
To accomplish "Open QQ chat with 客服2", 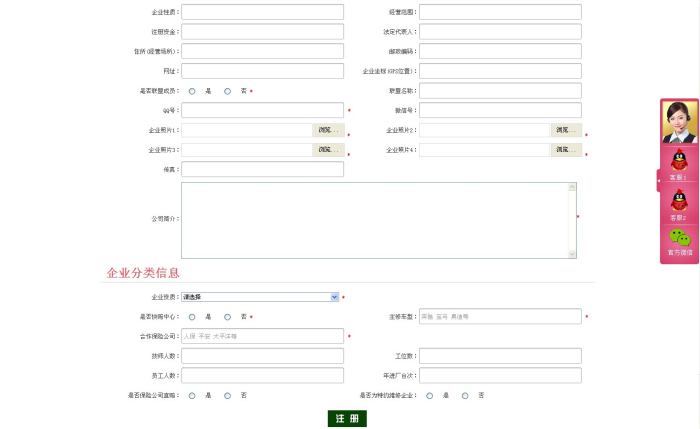I will (x=679, y=204).
